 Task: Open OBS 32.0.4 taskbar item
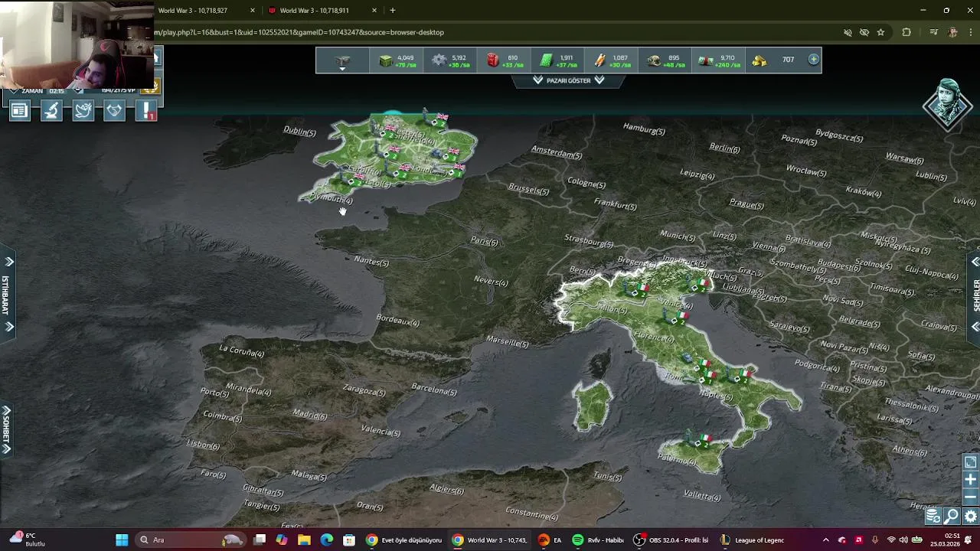671,540
